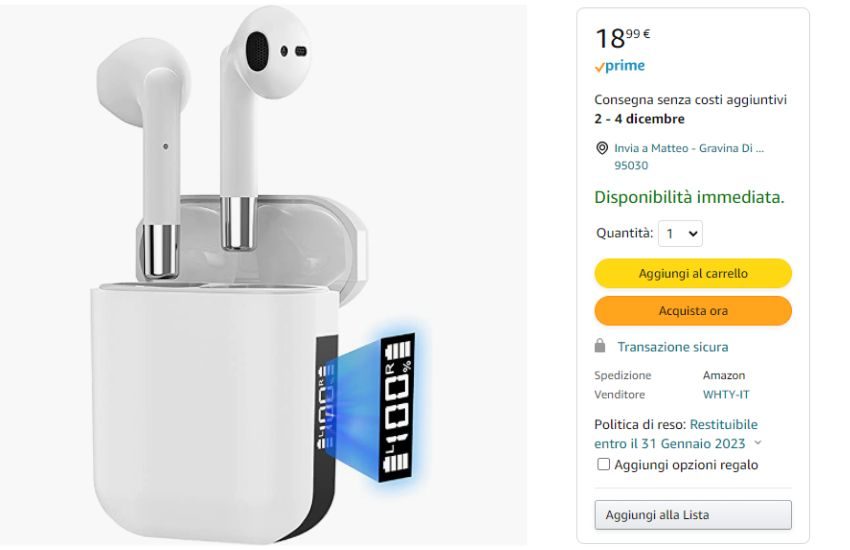Click the right earbud in image
Image resolution: width=850 pixels, height=550 pixels.
coord(260,125)
